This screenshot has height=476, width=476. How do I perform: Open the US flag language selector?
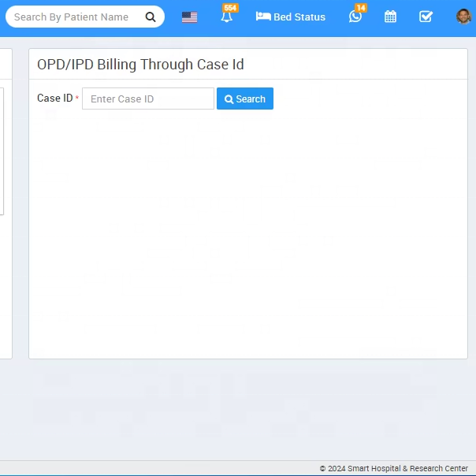[x=189, y=17]
